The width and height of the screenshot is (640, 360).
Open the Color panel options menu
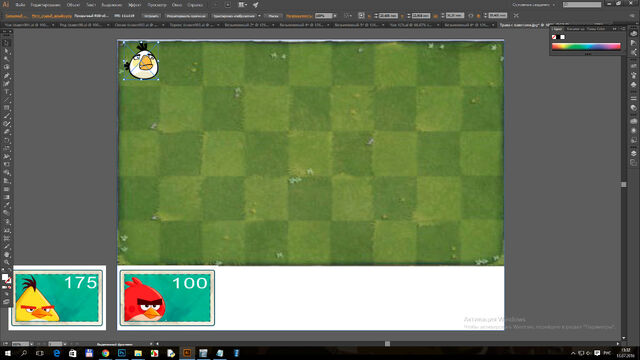[x=623, y=29]
